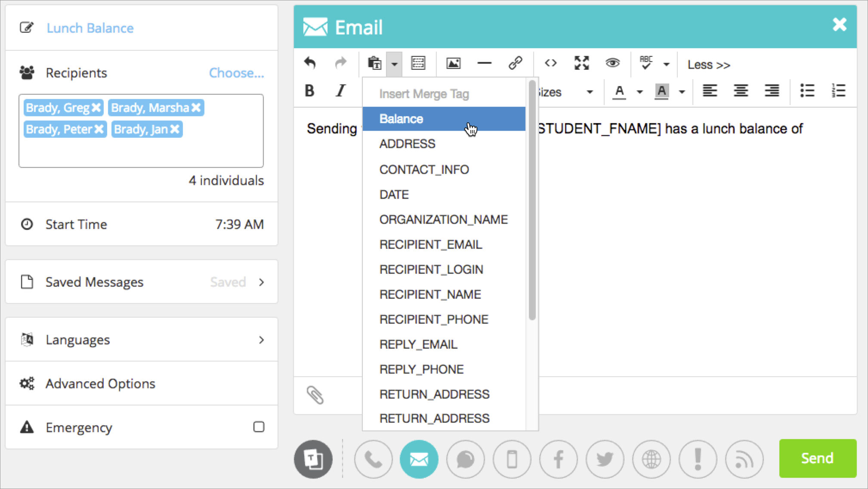Expand the Saved Messages row
The image size is (868, 489).
142,282
